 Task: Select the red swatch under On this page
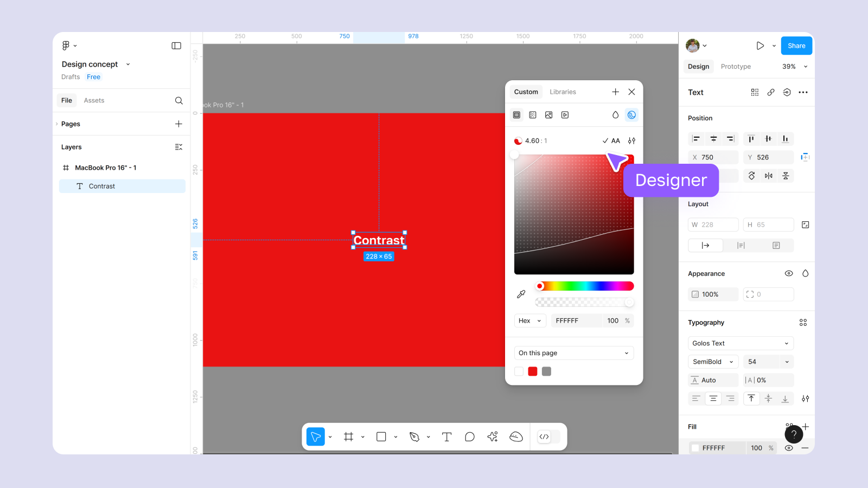coord(533,371)
